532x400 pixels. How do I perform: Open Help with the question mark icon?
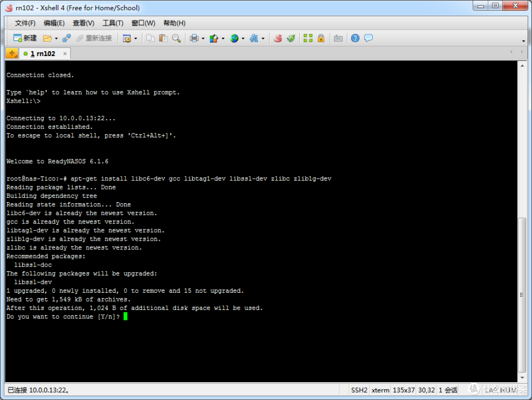[355, 38]
